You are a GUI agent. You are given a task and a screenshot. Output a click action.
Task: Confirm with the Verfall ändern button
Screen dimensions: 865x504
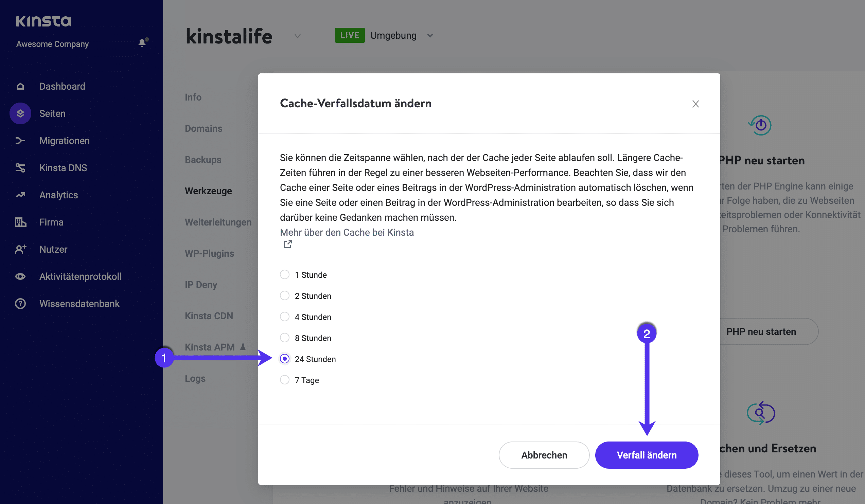click(646, 455)
